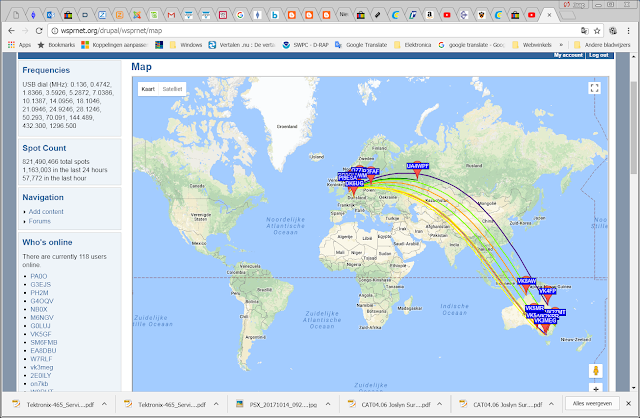Screen dimensions: 640x418
Task: Select the VK4FP station map marker label
Action: (547, 291)
